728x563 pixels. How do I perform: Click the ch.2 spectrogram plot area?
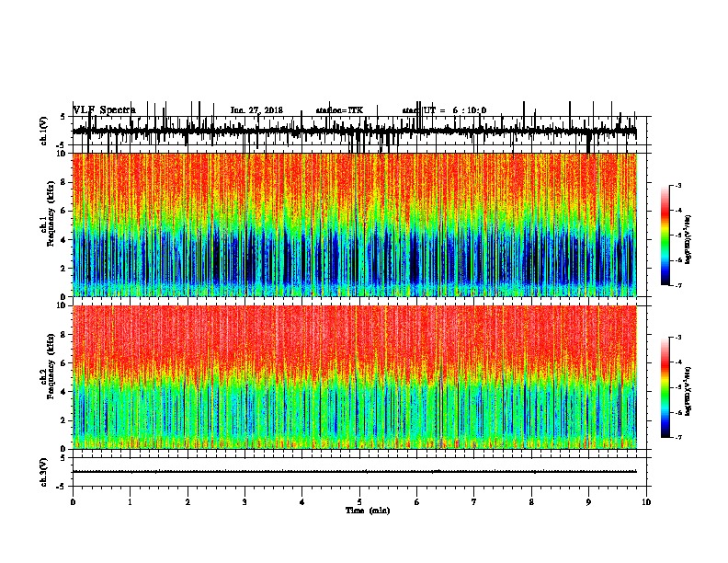355,377
